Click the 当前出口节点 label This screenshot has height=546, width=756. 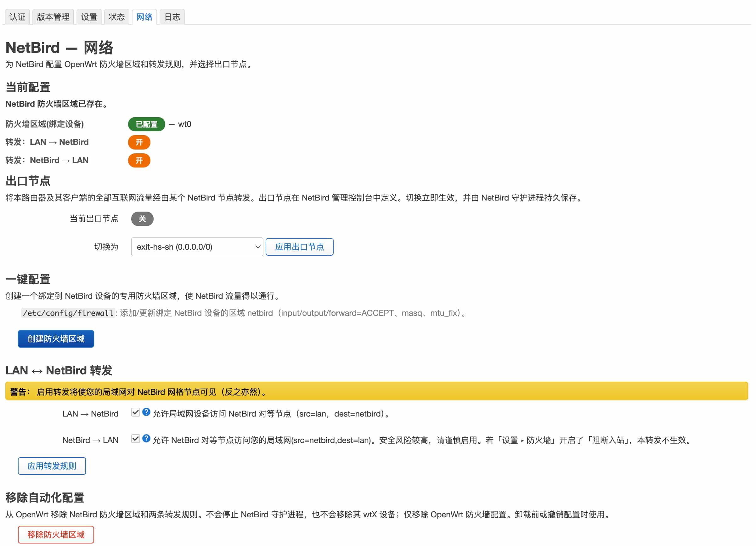94,219
